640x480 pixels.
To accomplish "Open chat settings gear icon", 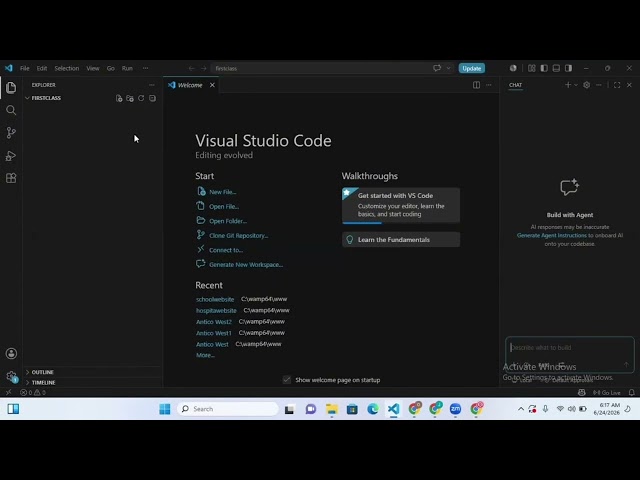I will tap(587, 85).
